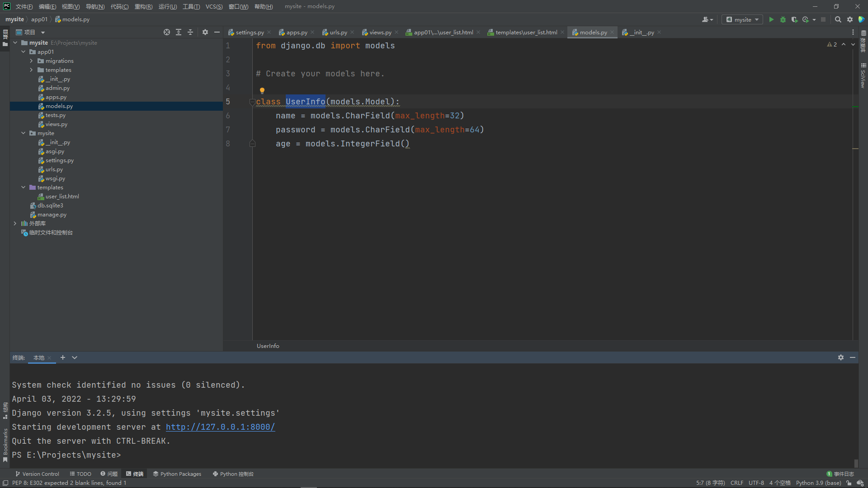This screenshot has width=868, height=488.
Task: Hide the project panel with the minus icon
Action: (x=217, y=32)
